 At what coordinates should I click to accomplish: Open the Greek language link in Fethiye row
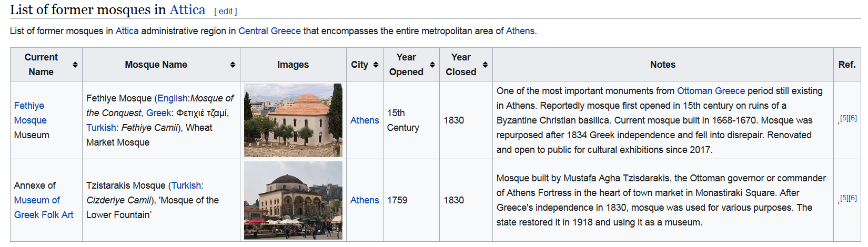pyautogui.click(x=158, y=113)
